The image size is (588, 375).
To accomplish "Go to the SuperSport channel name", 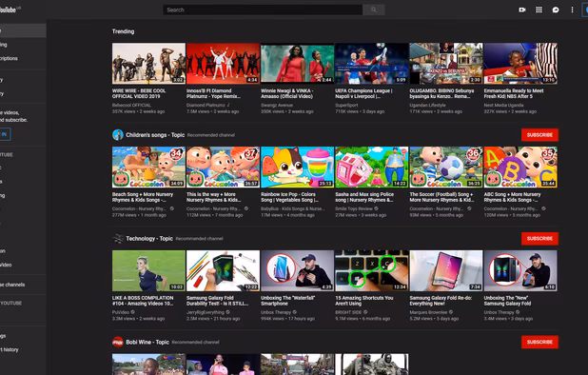I will [x=346, y=106].
